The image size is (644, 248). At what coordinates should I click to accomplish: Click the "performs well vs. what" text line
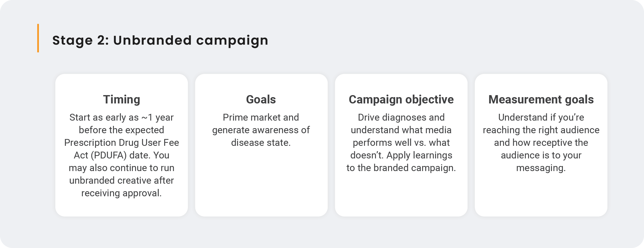pos(401,143)
